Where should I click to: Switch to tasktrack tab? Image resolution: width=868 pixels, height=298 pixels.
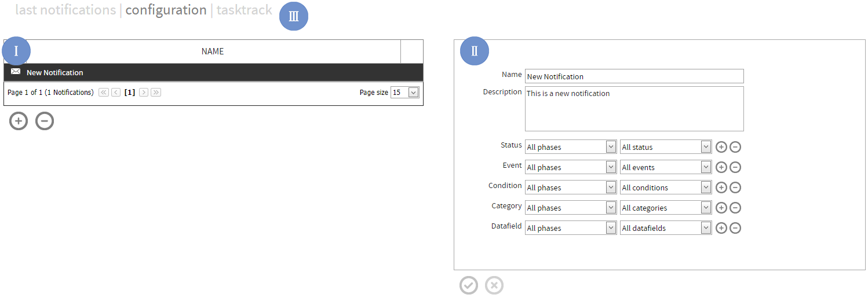point(244,10)
